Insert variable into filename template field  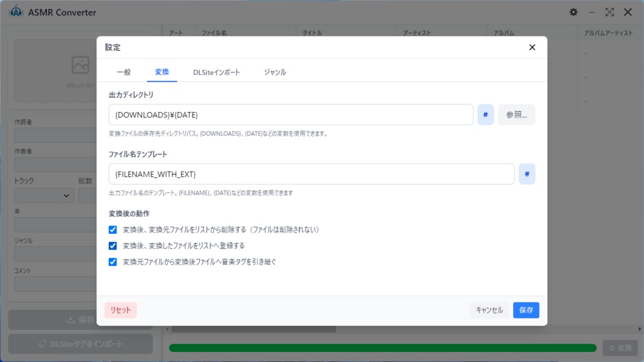pyautogui.click(x=526, y=174)
